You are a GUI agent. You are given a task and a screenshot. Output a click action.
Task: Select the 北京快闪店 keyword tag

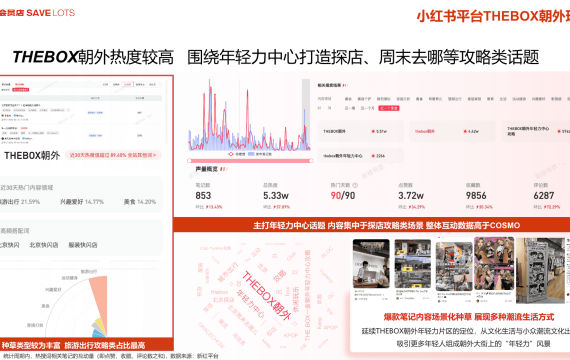(44, 245)
